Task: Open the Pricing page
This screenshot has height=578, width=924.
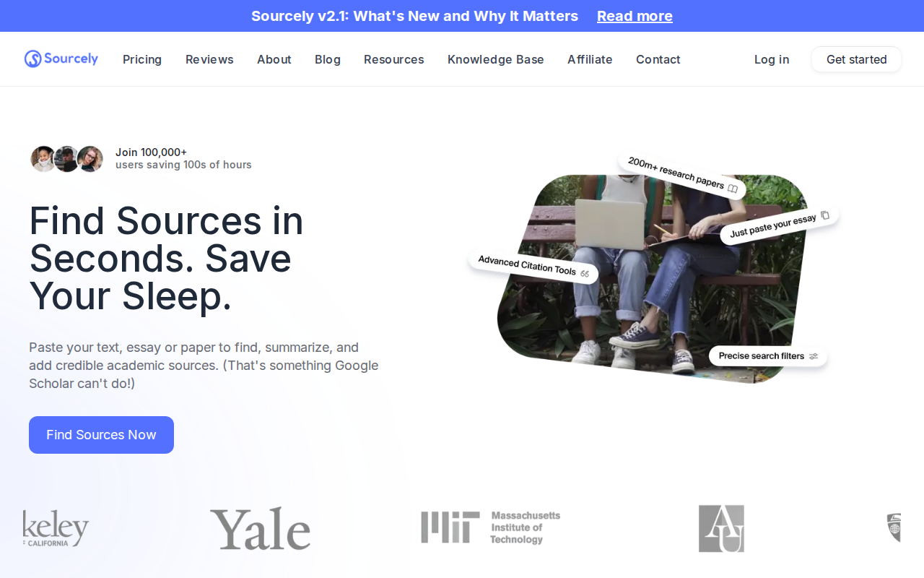Action: (x=142, y=59)
